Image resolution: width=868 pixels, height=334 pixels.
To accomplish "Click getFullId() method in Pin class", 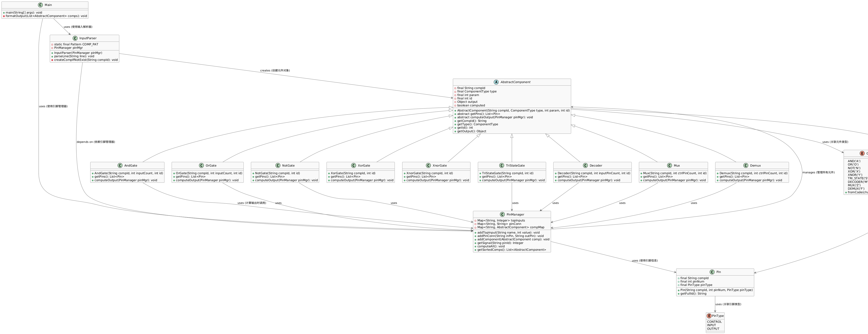I will [x=693, y=294].
